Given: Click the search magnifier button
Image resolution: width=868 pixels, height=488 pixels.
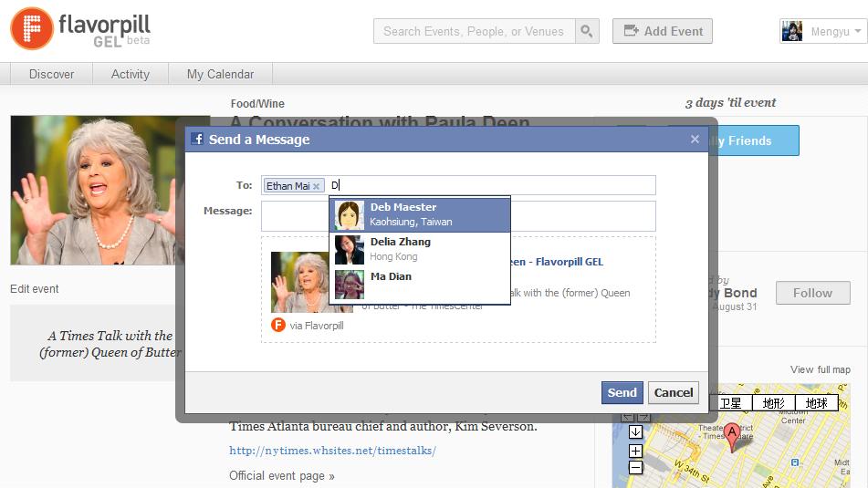Looking at the screenshot, I should click(x=587, y=31).
